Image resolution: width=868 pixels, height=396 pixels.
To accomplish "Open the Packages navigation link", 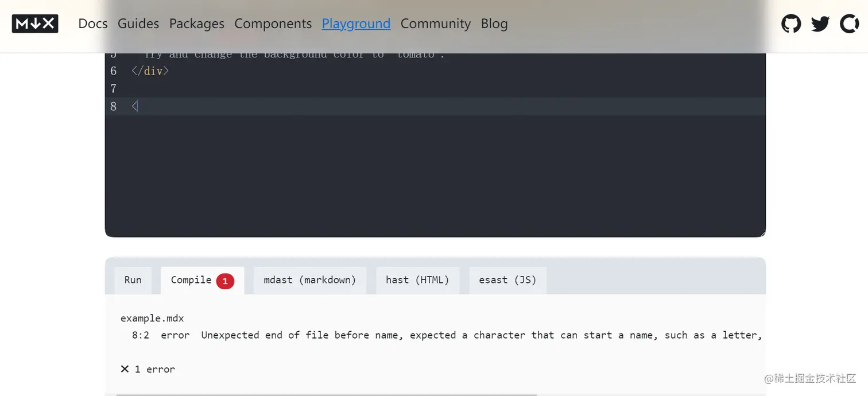I will click(x=197, y=24).
